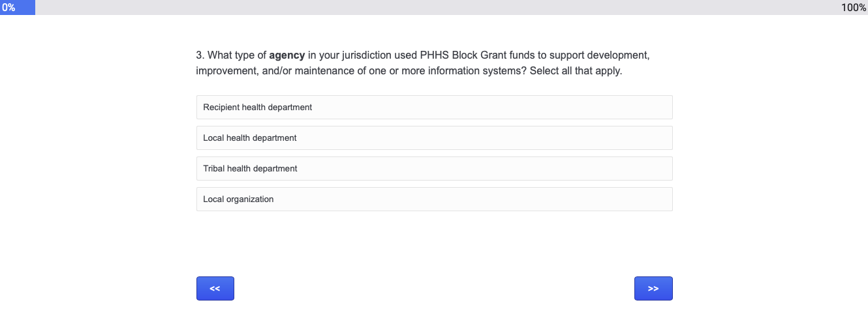Check the Local health department choice

pos(434,138)
